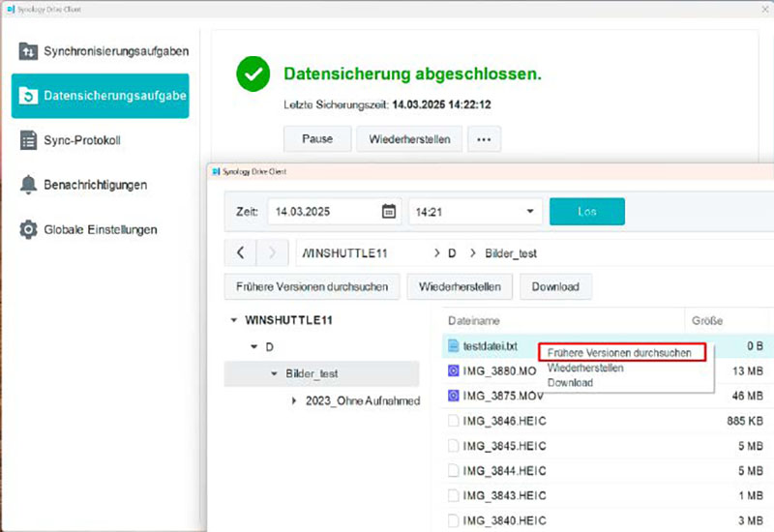
Task: Select file IMG_3844.HEIC
Action: coord(504,471)
